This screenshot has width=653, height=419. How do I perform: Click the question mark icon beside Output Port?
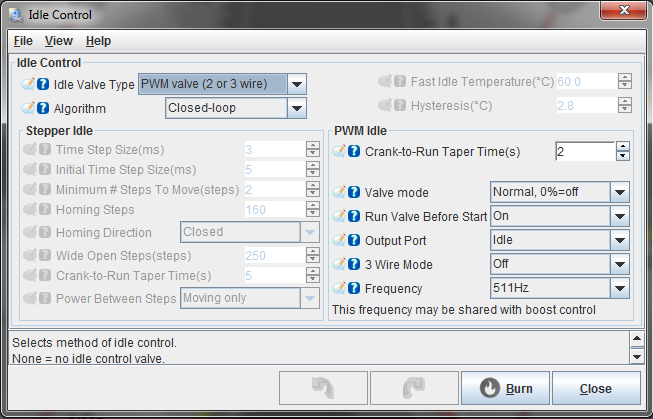pyautogui.click(x=354, y=240)
